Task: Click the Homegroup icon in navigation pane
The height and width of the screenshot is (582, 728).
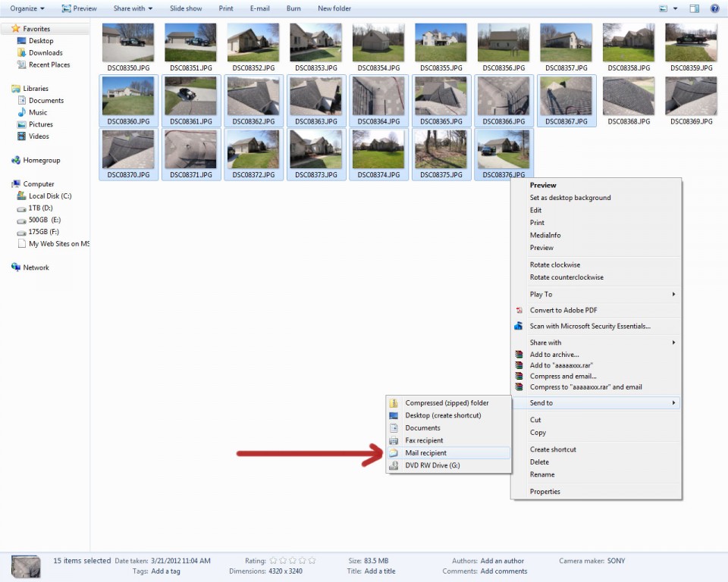Action: (16, 161)
